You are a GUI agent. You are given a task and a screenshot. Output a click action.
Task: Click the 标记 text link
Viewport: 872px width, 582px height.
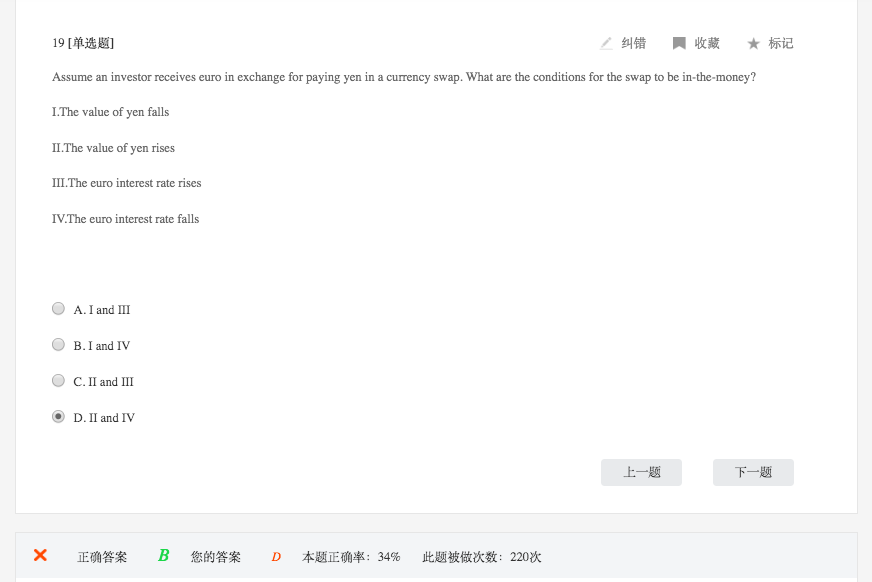tap(781, 43)
